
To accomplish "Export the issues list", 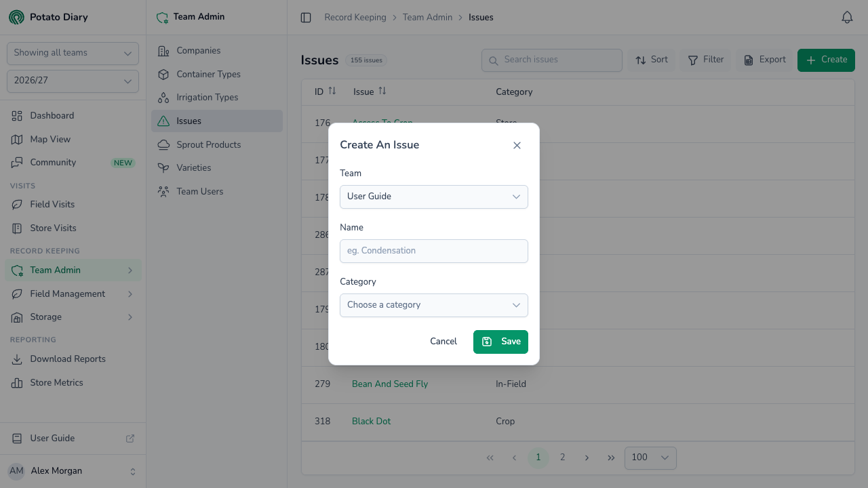I will [x=765, y=60].
